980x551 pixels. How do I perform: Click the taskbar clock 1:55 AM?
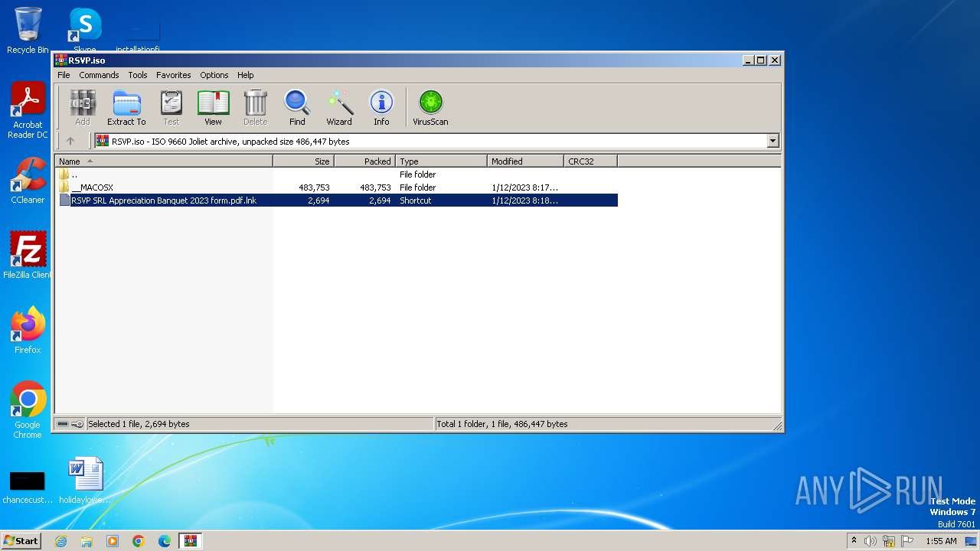tap(941, 541)
